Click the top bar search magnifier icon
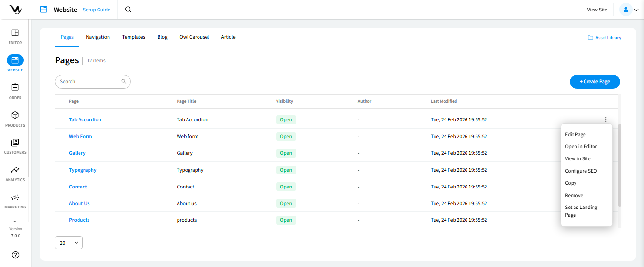This screenshot has width=644, height=267. pyautogui.click(x=128, y=10)
